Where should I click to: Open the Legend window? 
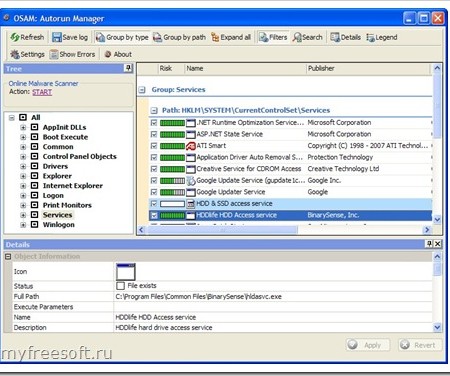[x=382, y=37]
